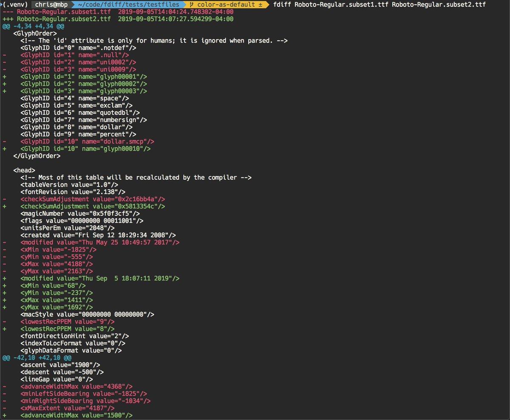Click the removed GlyphID .null line
The height and width of the screenshot is (420, 510).
74,55
